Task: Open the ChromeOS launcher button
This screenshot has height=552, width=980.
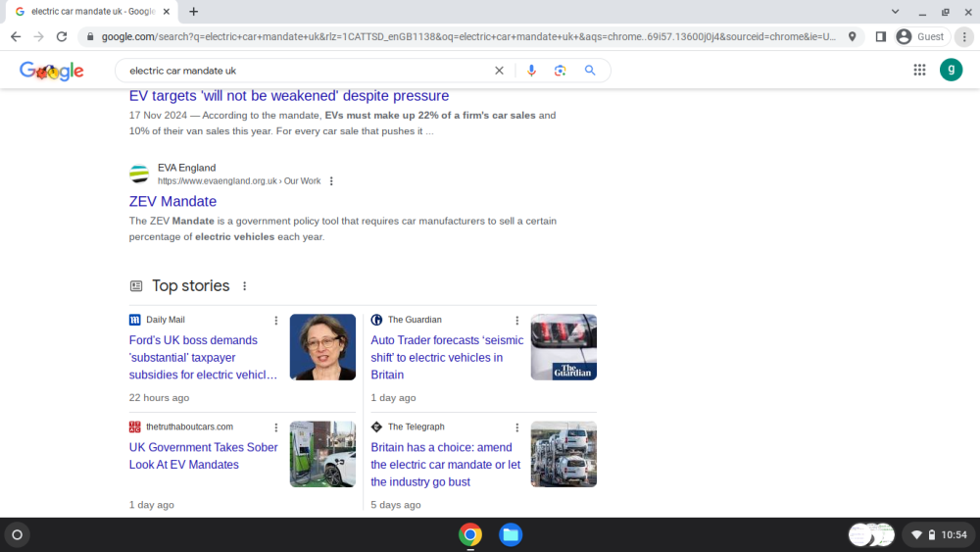Action: (18, 535)
